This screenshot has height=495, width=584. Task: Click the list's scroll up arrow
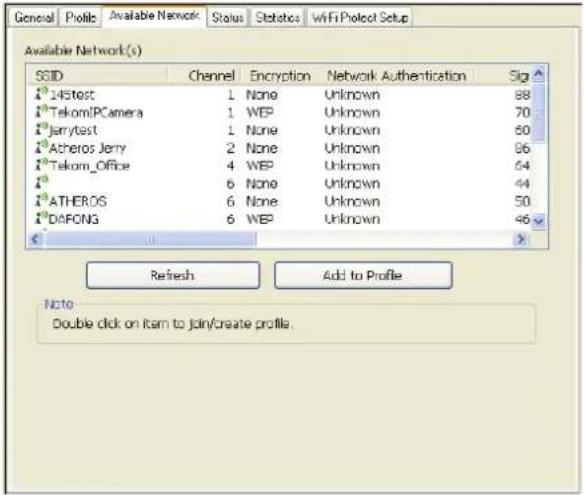click(x=539, y=74)
